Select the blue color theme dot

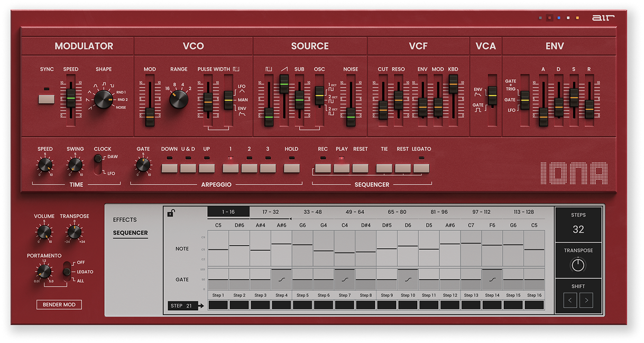(x=559, y=18)
